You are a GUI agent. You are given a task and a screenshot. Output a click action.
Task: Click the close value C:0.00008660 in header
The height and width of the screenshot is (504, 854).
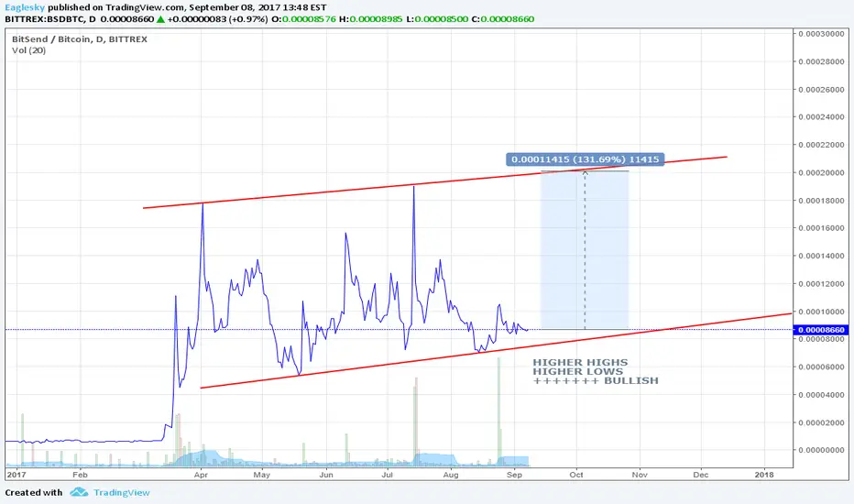point(503,19)
